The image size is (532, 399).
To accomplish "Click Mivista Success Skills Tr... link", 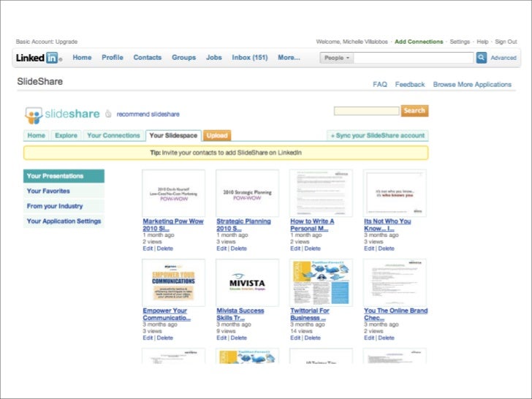I will tap(240, 314).
